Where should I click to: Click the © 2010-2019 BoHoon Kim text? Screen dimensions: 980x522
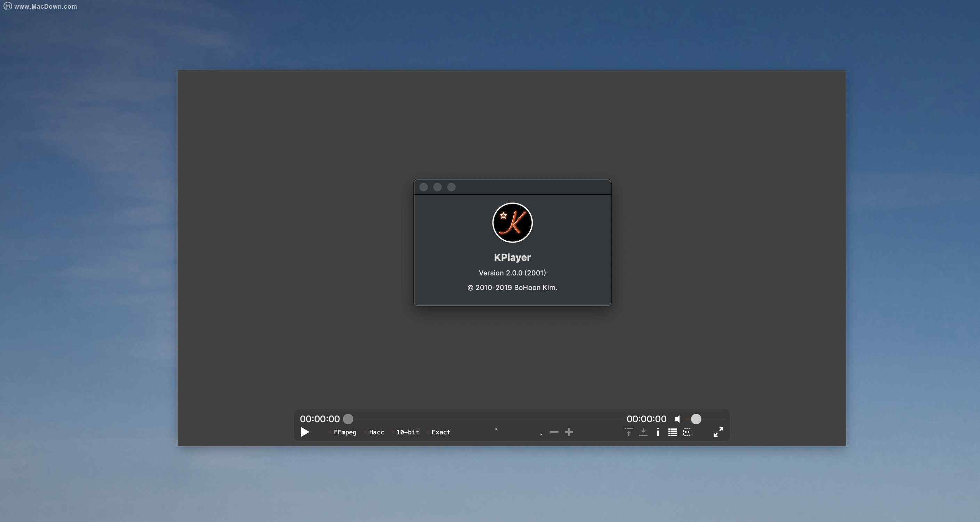(x=512, y=288)
